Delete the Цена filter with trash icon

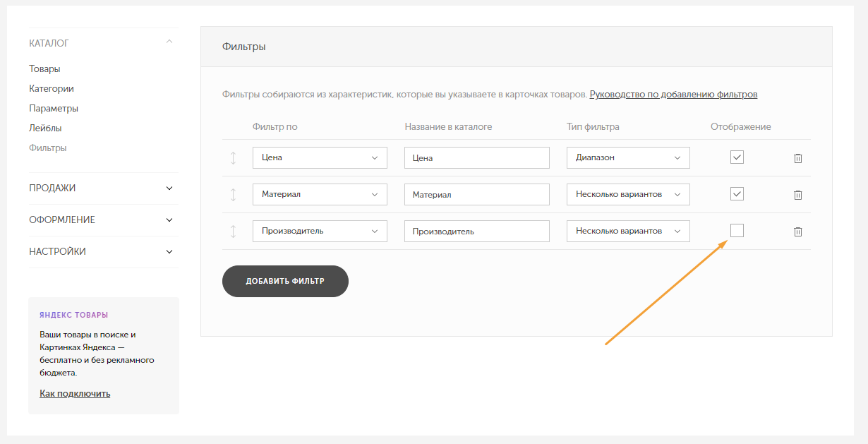[798, 158]
